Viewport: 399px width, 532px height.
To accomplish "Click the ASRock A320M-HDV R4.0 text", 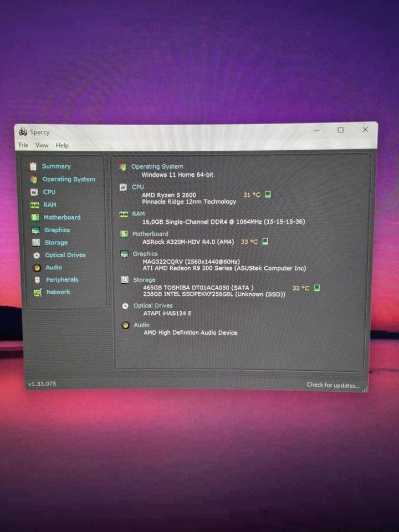I will tap(188, 242).
